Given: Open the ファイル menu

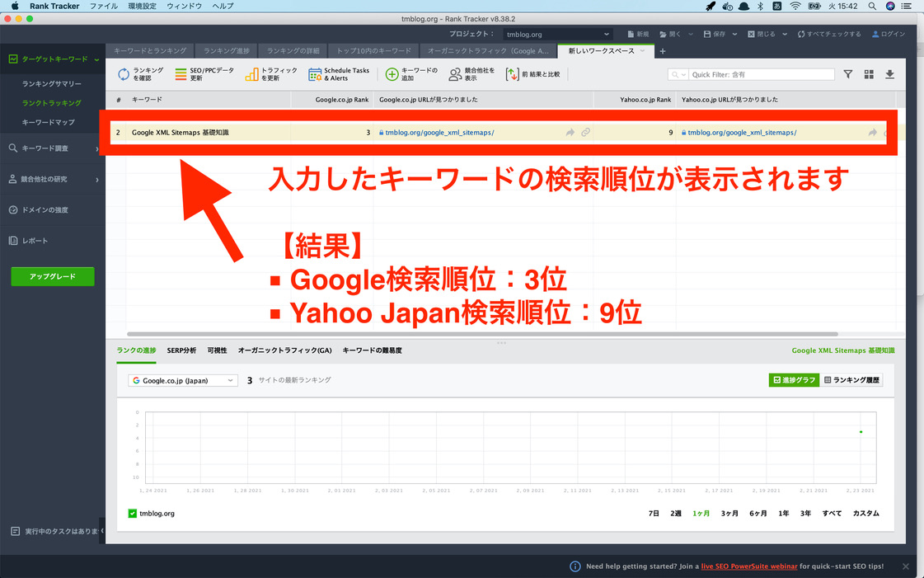Looking at the screenshot, I should tap(104, 6).
